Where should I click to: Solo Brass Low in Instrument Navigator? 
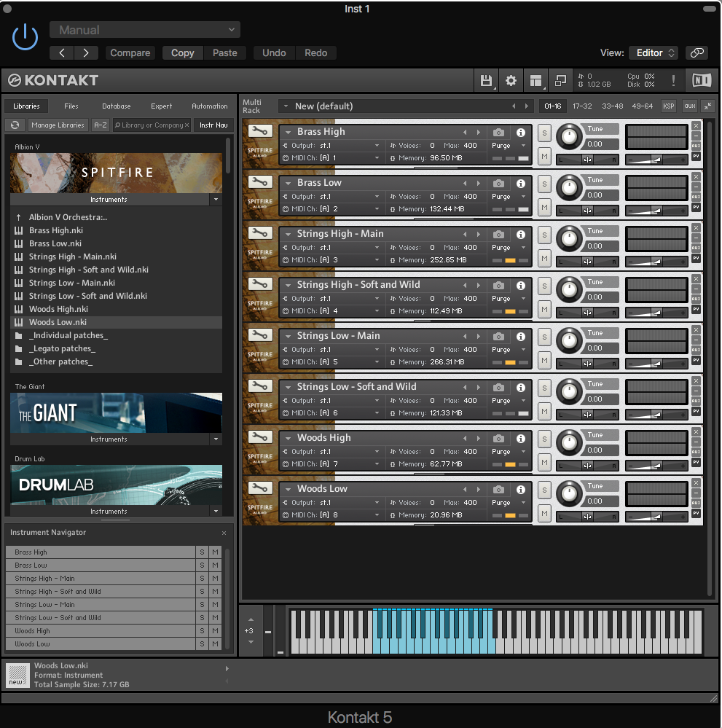202,565
